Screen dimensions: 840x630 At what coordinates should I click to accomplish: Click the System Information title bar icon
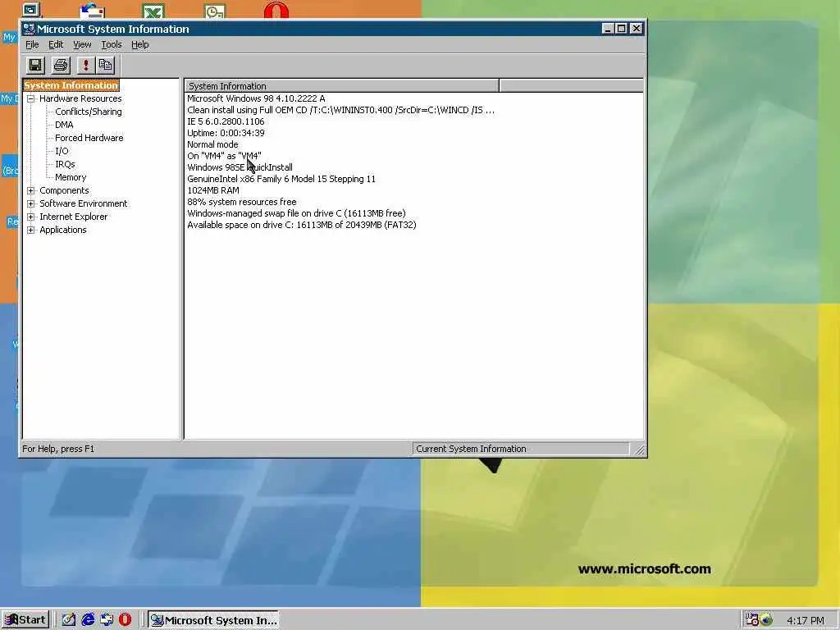[x=29, y=29]
